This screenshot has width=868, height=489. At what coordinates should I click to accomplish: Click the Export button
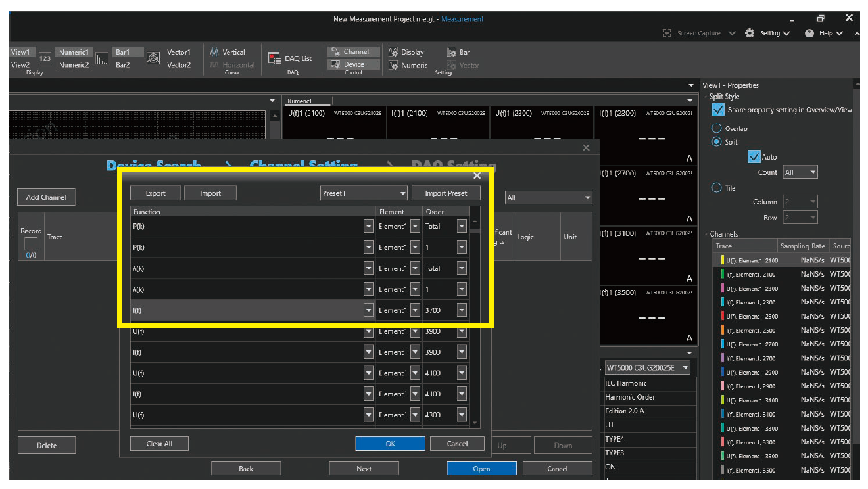click(x=155, y=193)
